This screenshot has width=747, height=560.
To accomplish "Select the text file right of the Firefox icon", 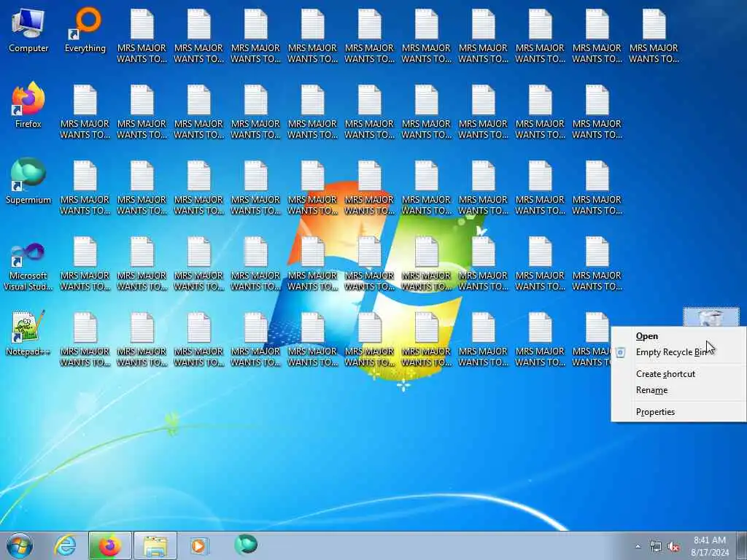I will pyautogui.click(x=85, y=112).
